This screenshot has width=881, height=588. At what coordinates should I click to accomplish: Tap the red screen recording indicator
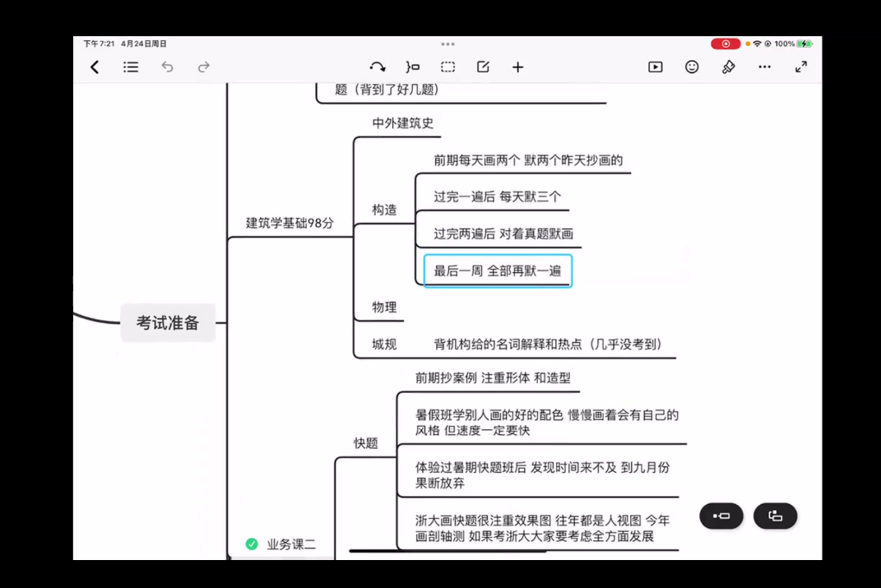pyautogui.click(x=726, y=44)
